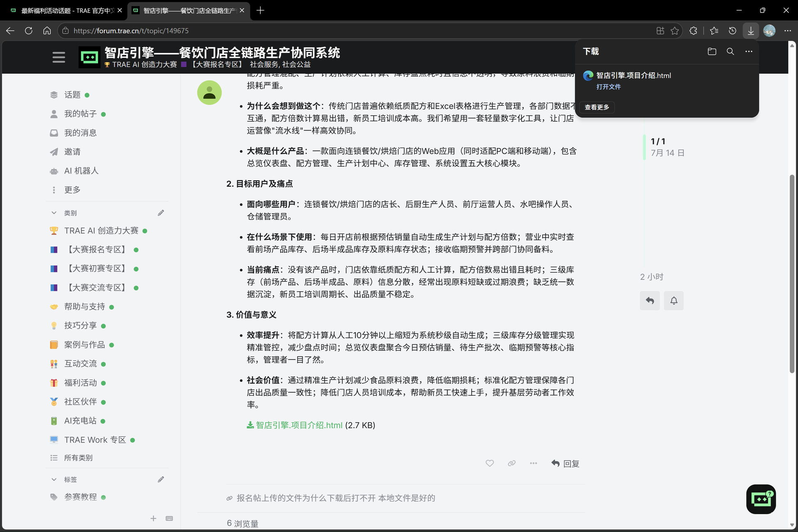Screen dimensions: 798x532
Task: Copy post link via chain icon
Action: 512,463
